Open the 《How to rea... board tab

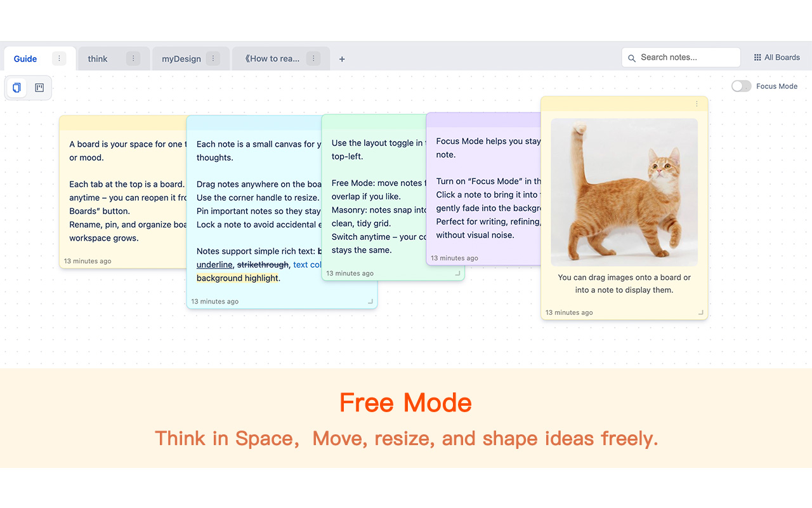point(272,59)
